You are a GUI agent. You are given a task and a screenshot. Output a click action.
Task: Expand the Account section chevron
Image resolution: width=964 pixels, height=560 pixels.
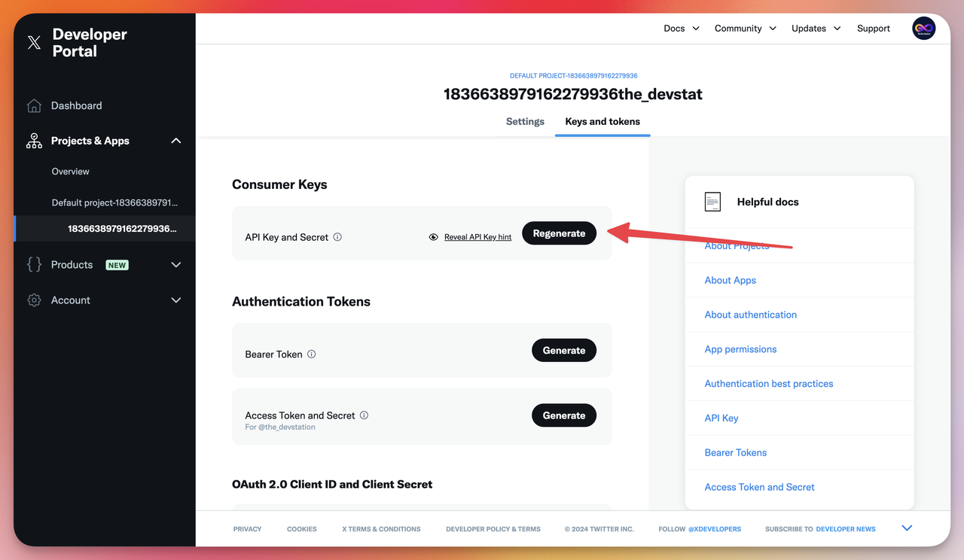[x=176, y=300]
